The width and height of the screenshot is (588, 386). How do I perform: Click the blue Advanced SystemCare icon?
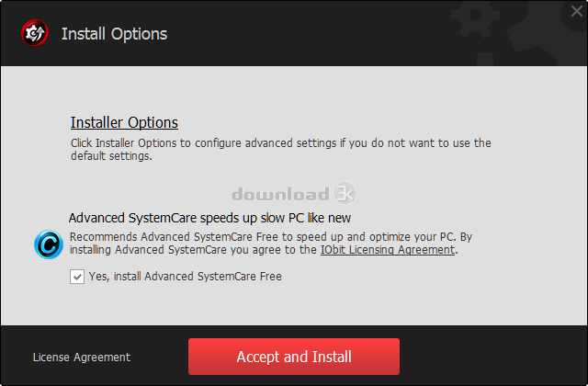(x=49, y=244)
